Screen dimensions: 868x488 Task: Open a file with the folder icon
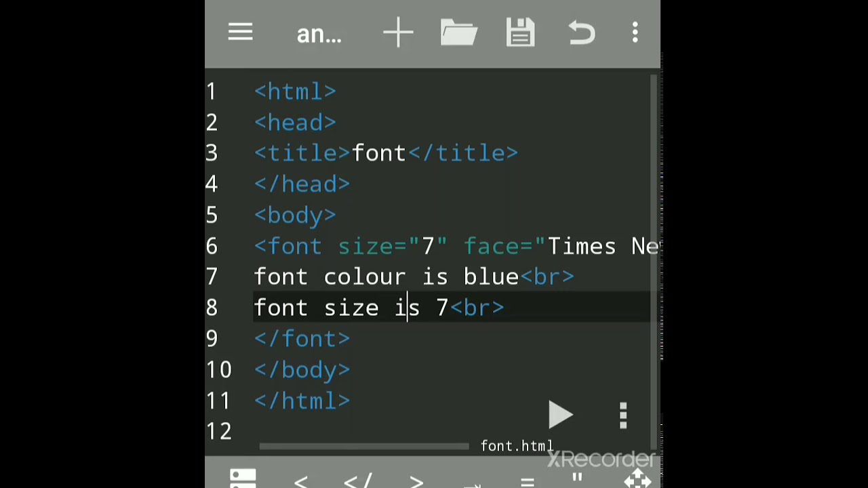(x=459, y=33)
